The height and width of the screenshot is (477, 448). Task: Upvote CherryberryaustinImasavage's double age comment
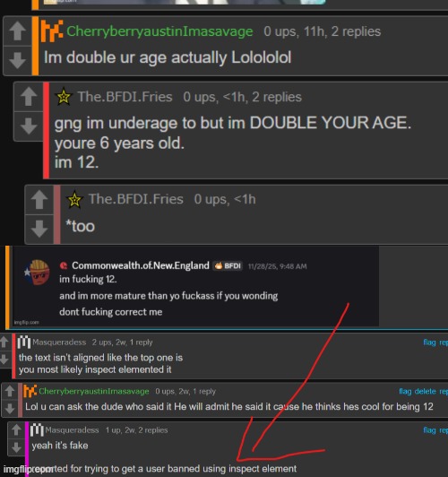17,31
